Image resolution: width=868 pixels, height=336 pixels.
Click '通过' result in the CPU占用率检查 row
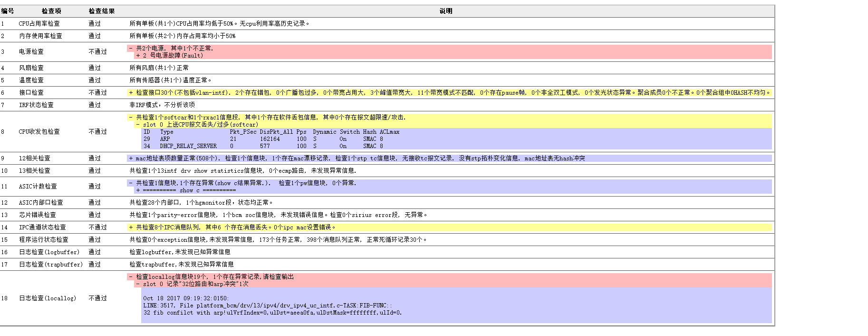coord(95,23)
